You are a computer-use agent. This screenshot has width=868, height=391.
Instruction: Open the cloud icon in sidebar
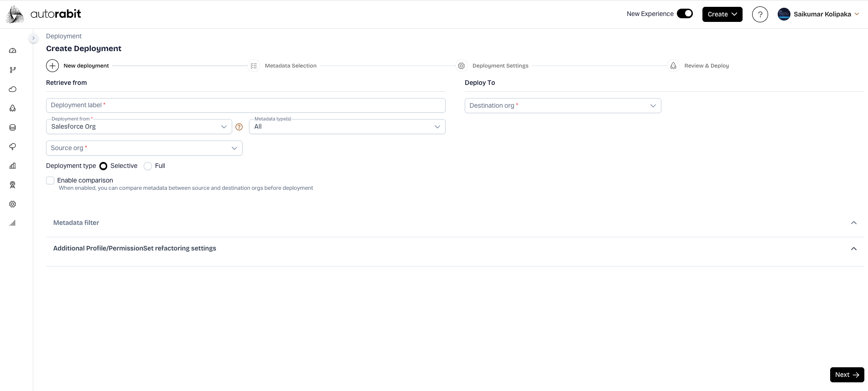click(x=13, y=89)
